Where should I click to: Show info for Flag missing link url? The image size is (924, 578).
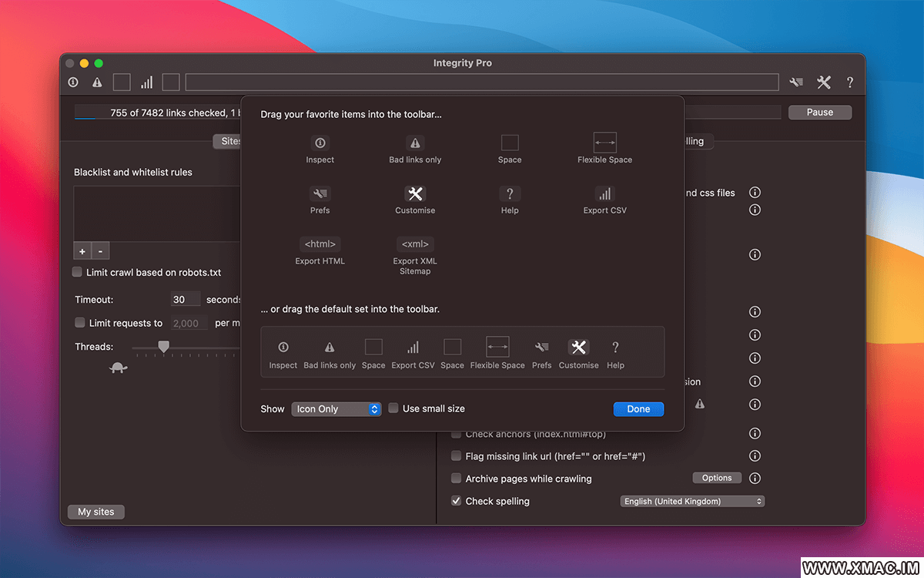coord(755,456)
